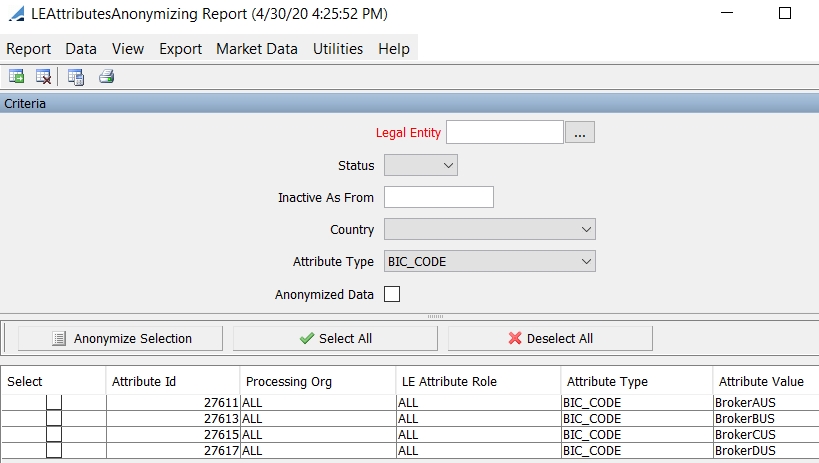Open the View menu

(127, 49)
